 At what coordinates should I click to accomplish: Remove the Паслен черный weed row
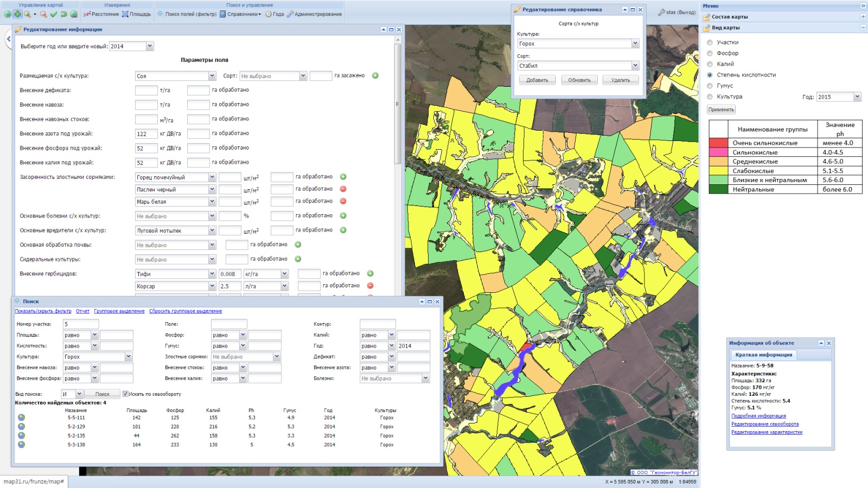tap(343, 189)
